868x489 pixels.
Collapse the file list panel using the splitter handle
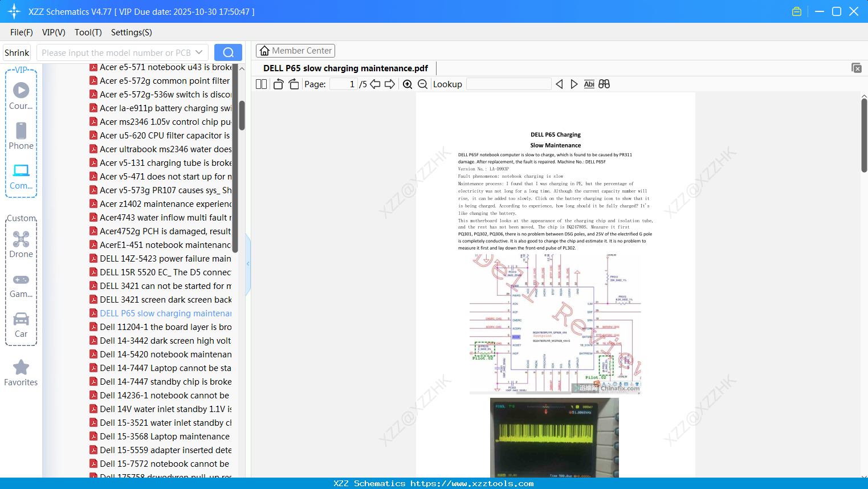tap(248, 264)
